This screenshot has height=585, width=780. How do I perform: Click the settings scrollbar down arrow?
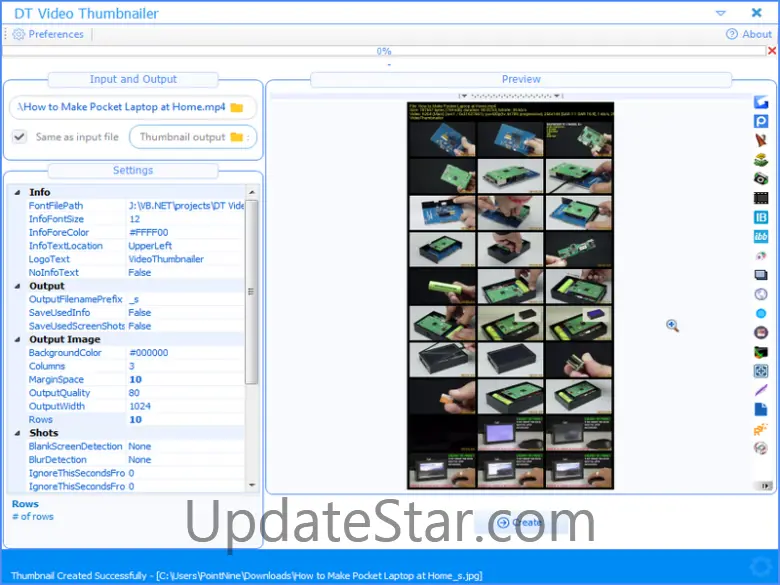click(x=252, y=485)
